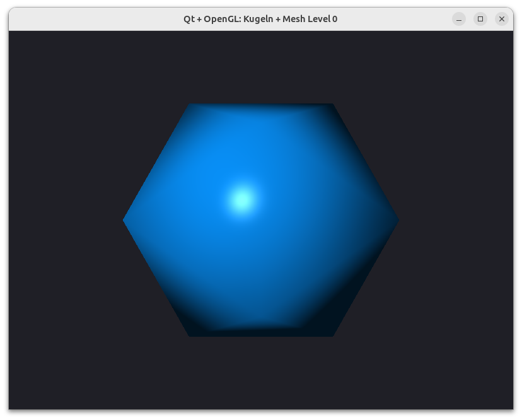
Task: Pick the lower-left corner vertex of the hexagon
Action: click(x=189, y=336)
